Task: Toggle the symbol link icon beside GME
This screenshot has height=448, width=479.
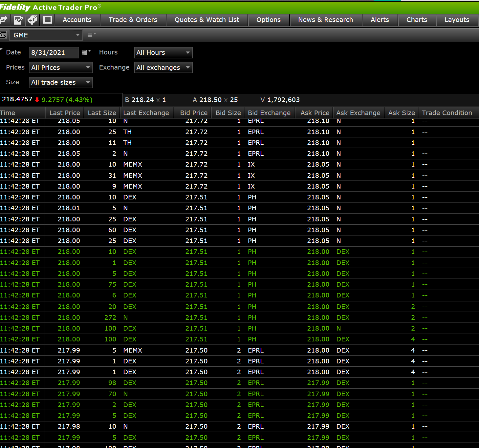Action: click(3, 35)
